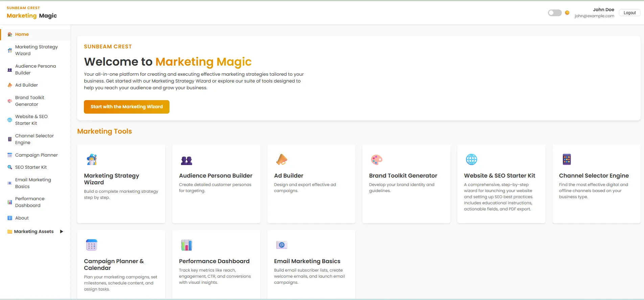Click the sun icon beside theme switch
Image resolution: width=644 pixels, height=300 pixels.
(567, 13)
